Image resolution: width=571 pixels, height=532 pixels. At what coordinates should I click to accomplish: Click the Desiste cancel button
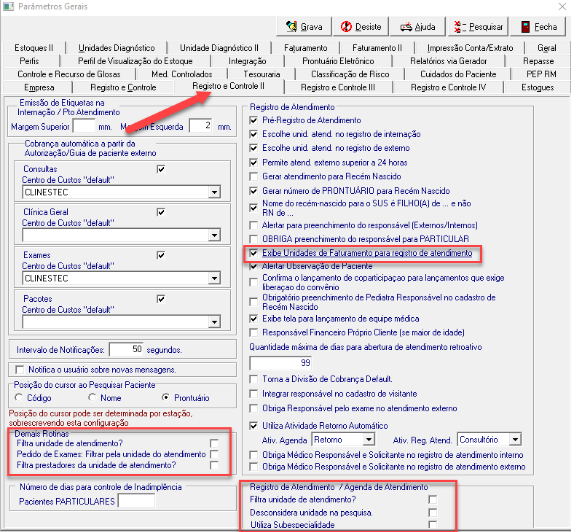[361, 27]
